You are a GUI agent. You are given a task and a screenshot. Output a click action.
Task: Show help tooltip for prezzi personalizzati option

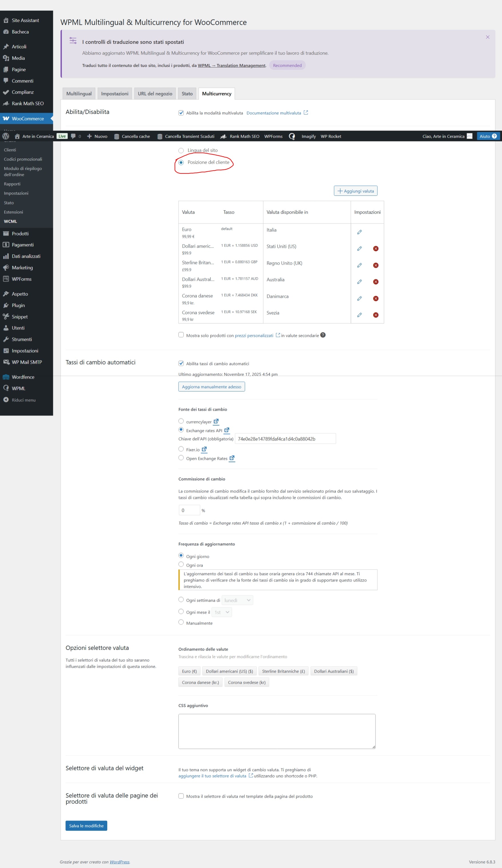click(323, 335)
